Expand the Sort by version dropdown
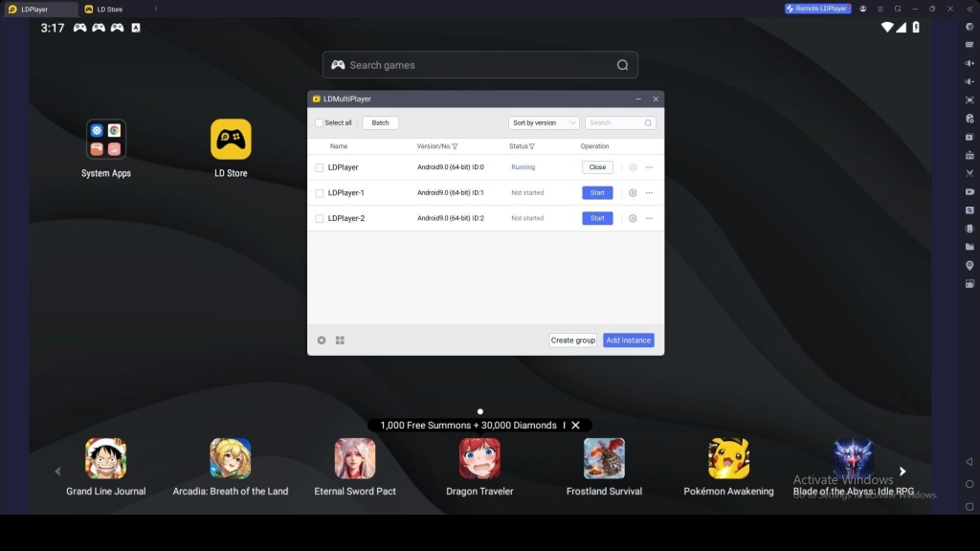This screenshot has width=980, height=551. pyautogui.click(x=544, y=123)
